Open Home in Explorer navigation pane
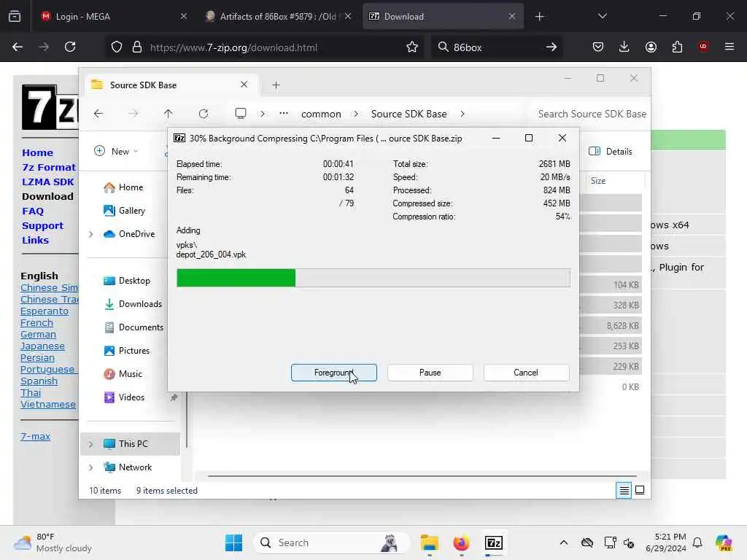This screenshot has width=747, height=560. point(123,187)
